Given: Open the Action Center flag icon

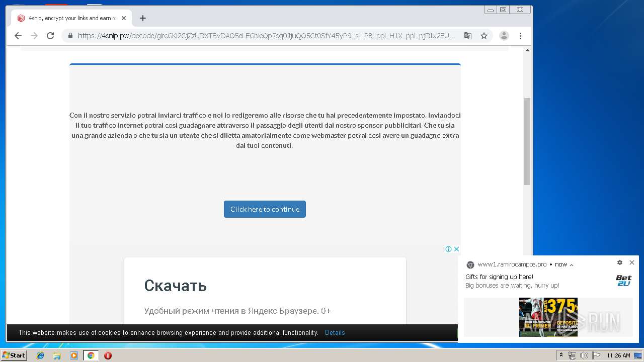Looking at the screenshot, I should click(596, 355).
